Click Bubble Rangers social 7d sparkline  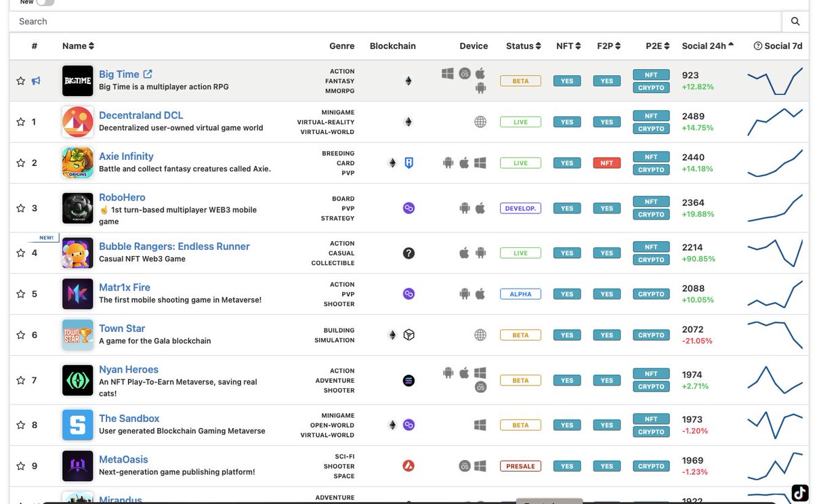(775, 253)
